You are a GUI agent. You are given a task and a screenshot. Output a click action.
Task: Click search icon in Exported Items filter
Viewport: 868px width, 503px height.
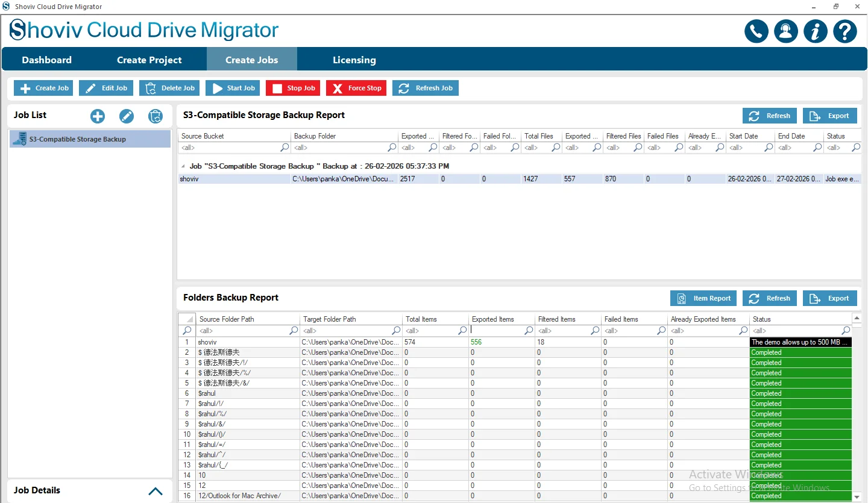(529, 331)
